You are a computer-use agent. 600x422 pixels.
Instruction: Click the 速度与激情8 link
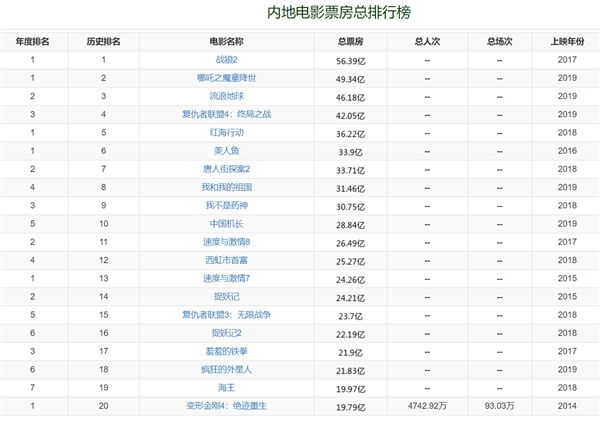(227, 242)
